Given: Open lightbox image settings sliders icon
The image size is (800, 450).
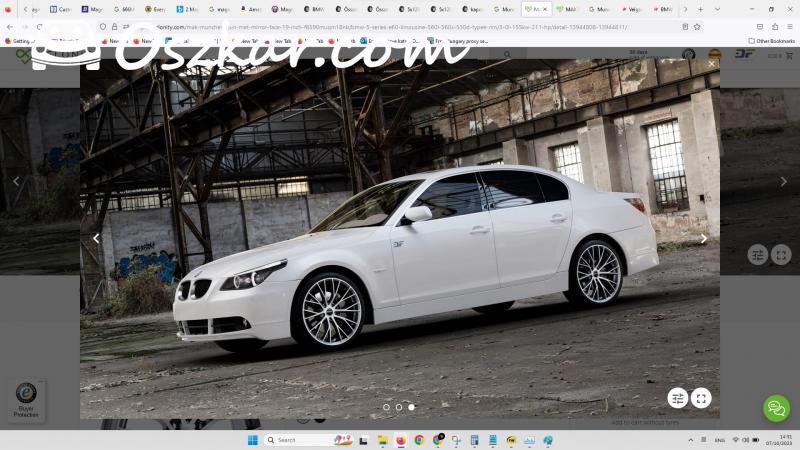Looking at the screenshot, I should tap(678, 398).
